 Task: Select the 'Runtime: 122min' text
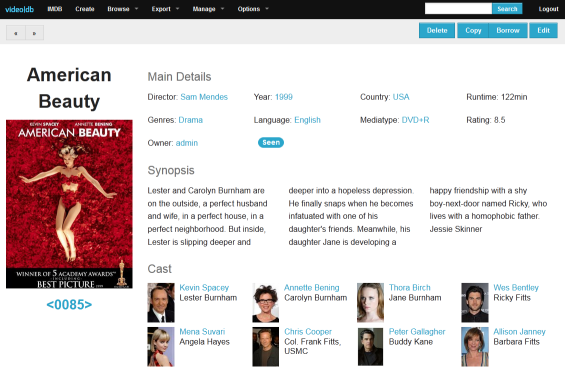(497, 97)
